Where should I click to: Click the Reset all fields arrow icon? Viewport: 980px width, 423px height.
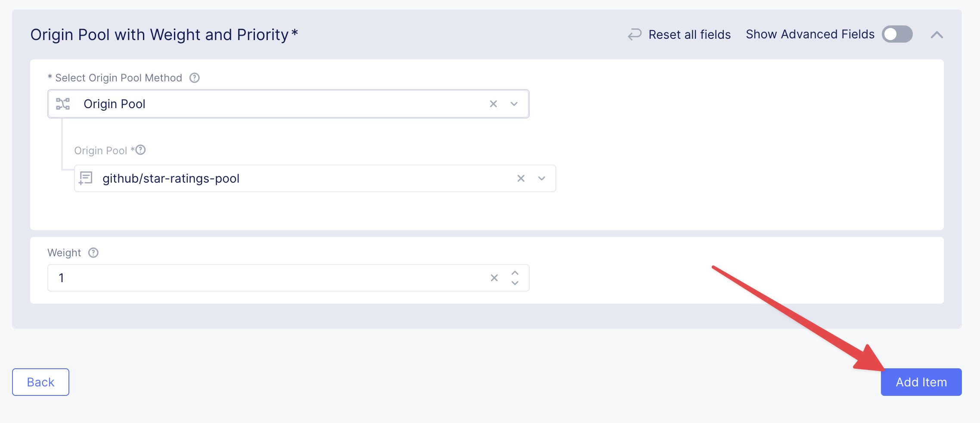(x=634, y=34)
